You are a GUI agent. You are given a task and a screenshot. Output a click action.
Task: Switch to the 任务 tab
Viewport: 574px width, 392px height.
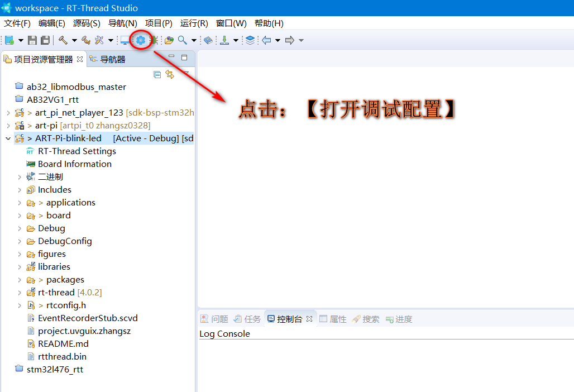(x=247, y=319)
